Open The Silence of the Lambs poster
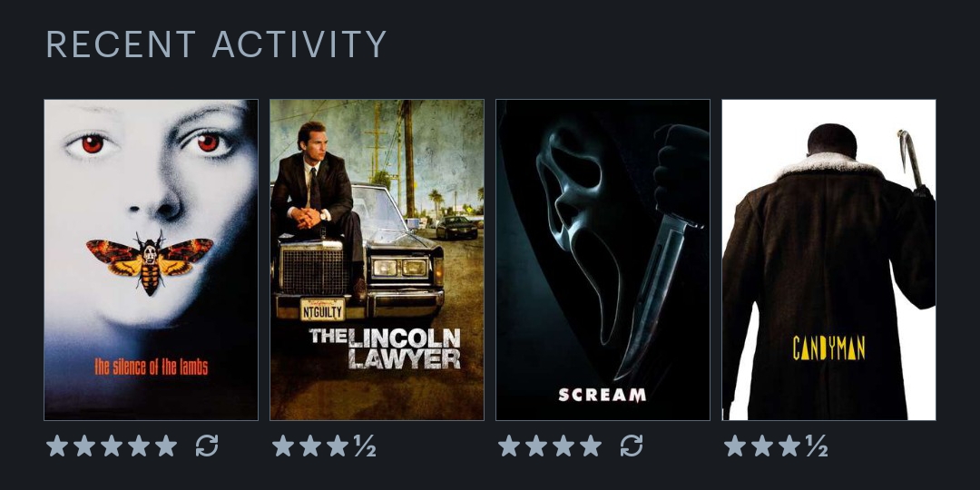The width and height of the screenshot is (980, 490). pos(151,260)
